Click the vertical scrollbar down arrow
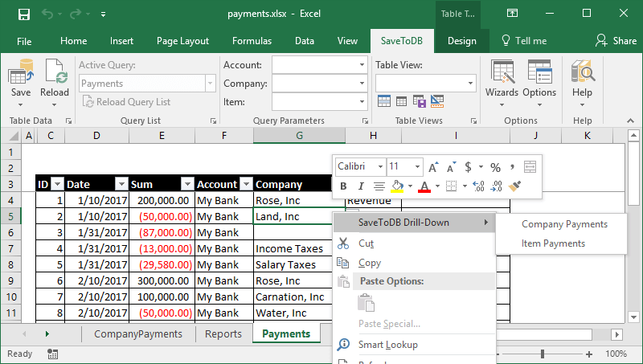The height and width of the screenshot is (364, 643). 633,317
